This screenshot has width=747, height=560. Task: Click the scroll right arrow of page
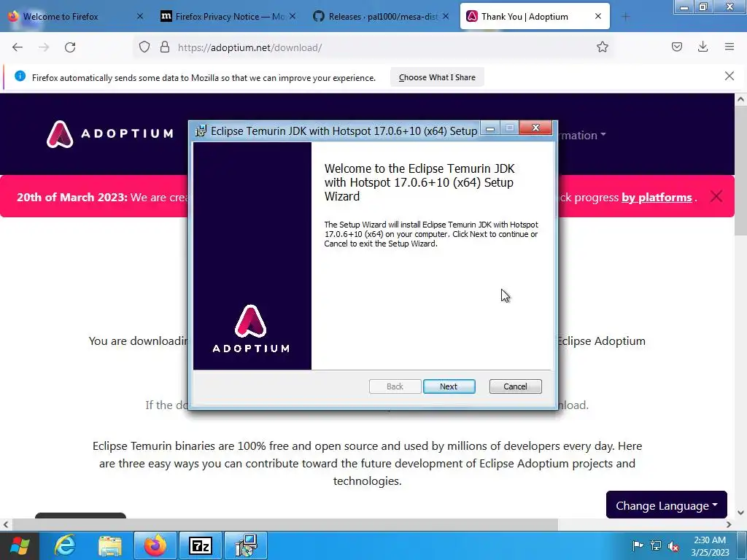coord(729,524)
